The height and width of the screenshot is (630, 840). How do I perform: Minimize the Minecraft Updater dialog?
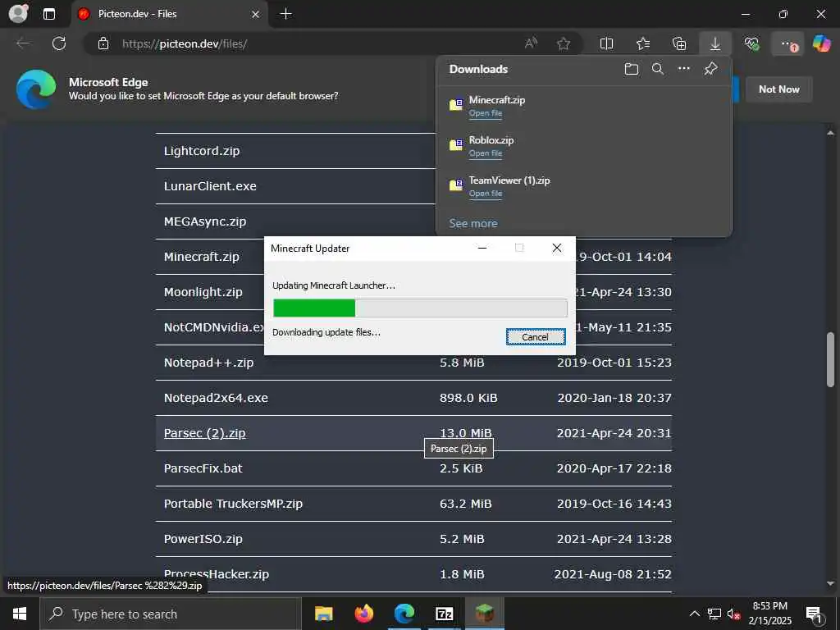(x=482, y=248)
